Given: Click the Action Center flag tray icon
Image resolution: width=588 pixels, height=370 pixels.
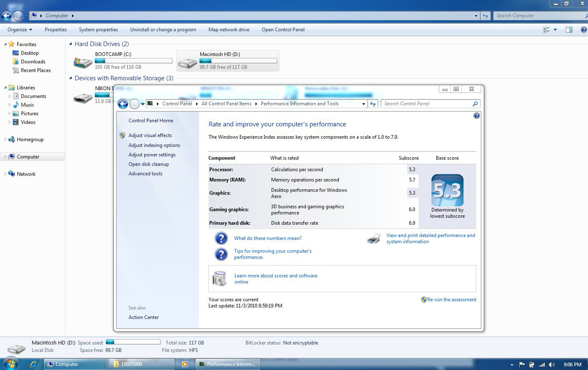Looking at the screenshot, I should [522, 364].
